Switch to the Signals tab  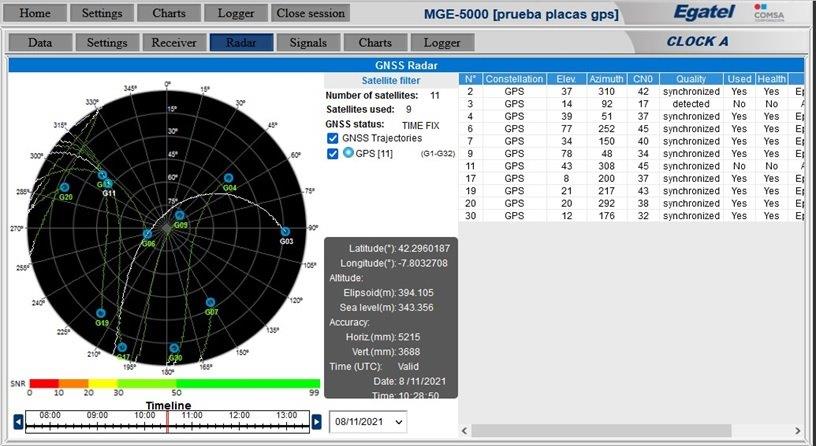pos(309,43)
